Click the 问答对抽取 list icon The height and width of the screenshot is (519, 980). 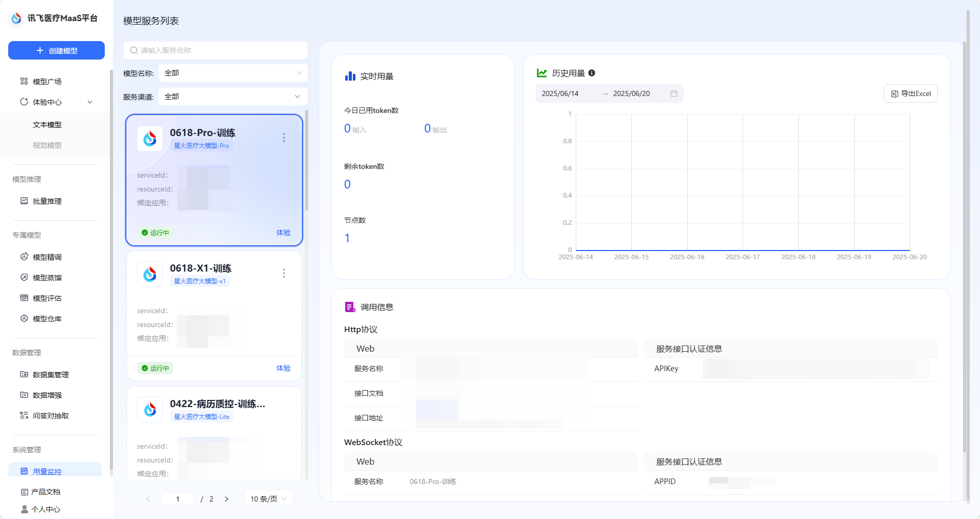[24, 415]
